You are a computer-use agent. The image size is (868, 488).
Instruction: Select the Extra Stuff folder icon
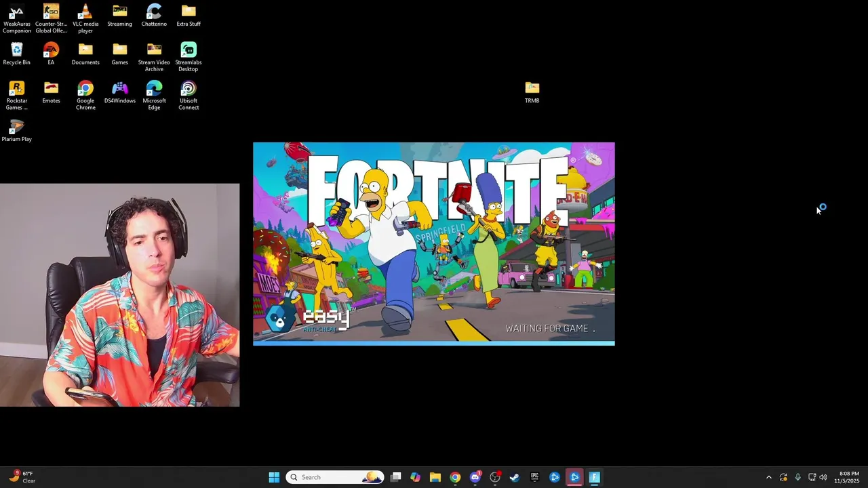[189, 16]
